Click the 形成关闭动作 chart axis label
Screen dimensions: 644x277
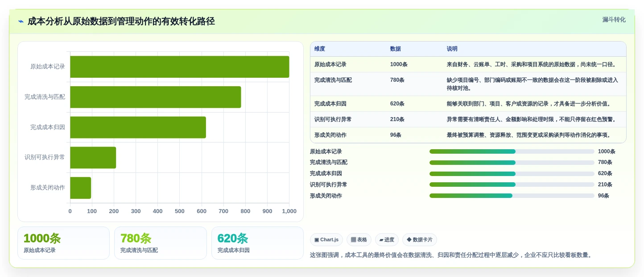point(48,188)
